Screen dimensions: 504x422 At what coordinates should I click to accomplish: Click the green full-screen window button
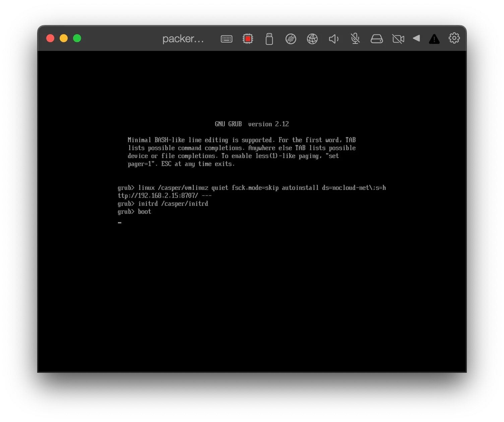click(x=77, y=38)
